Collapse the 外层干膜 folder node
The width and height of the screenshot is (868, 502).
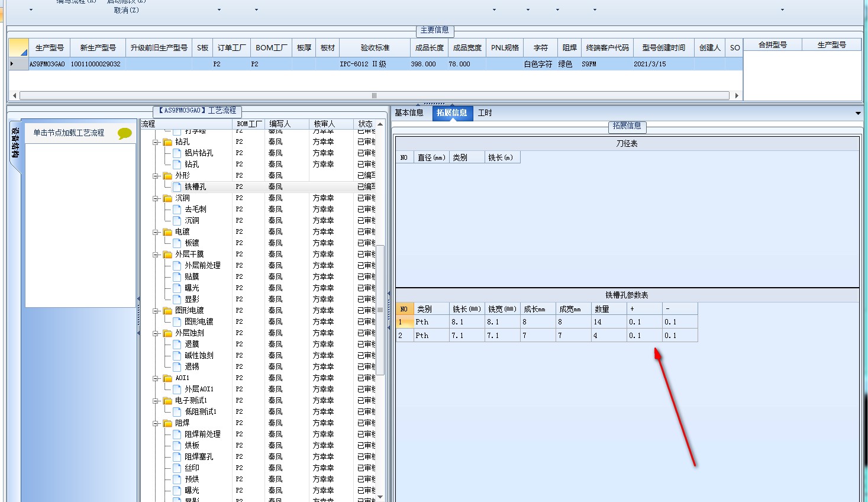pos(156,255)
